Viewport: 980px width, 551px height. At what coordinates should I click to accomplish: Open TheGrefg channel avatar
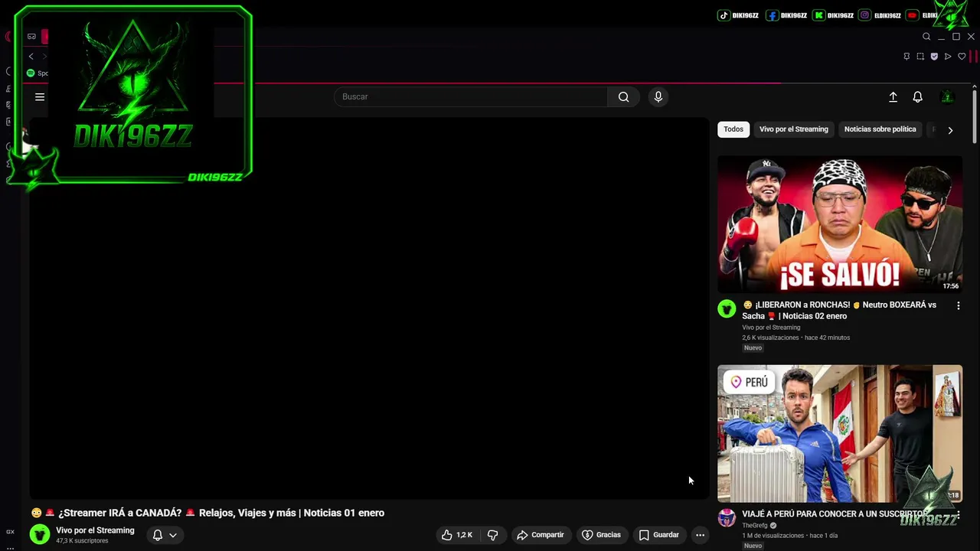tap(727, 517)
